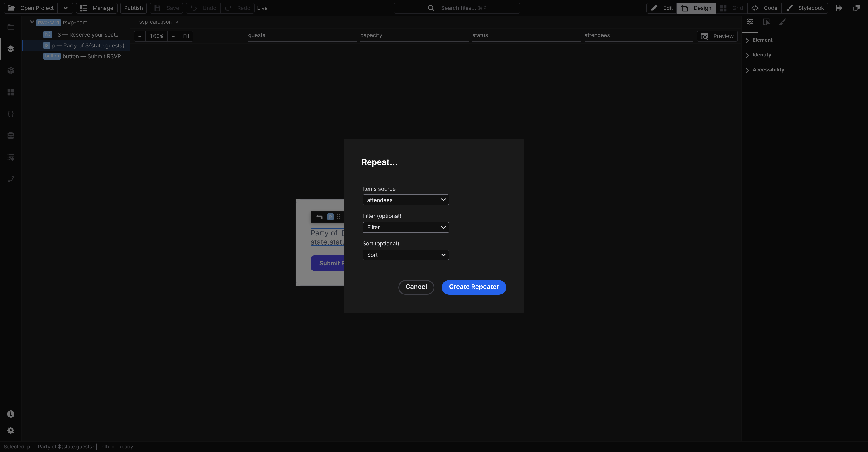Open the Info icon in sidebar

[x=11, y=414]
